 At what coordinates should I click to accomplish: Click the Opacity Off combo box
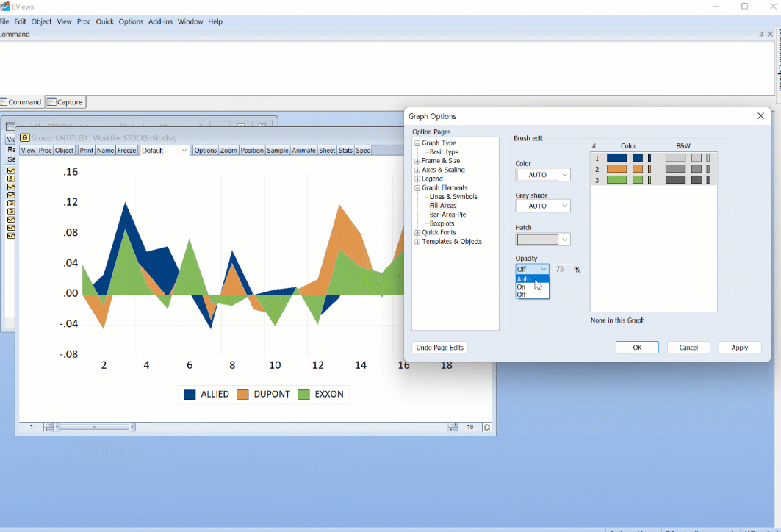pos(533,269)
